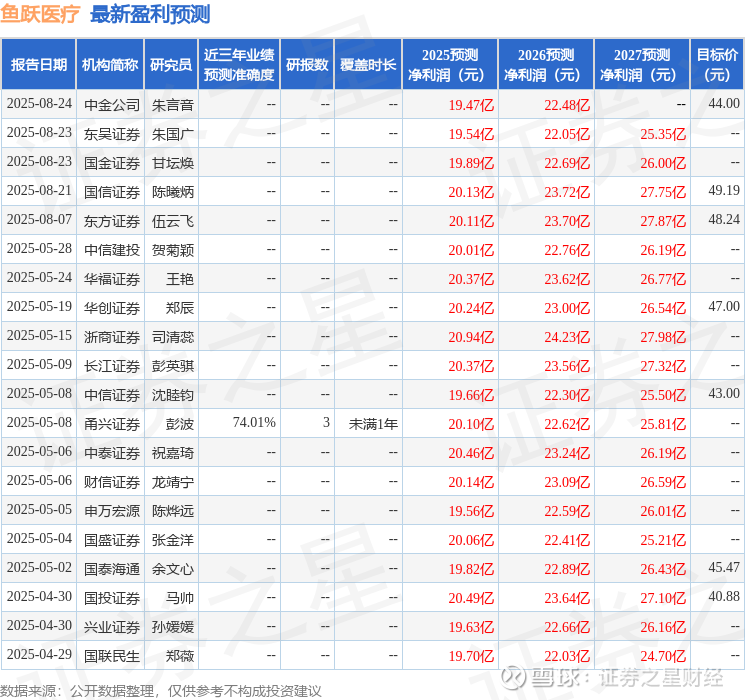Screen dimensions: 745x700
Task: Click analyst name 孙媛媛
Action: point(172,627)
